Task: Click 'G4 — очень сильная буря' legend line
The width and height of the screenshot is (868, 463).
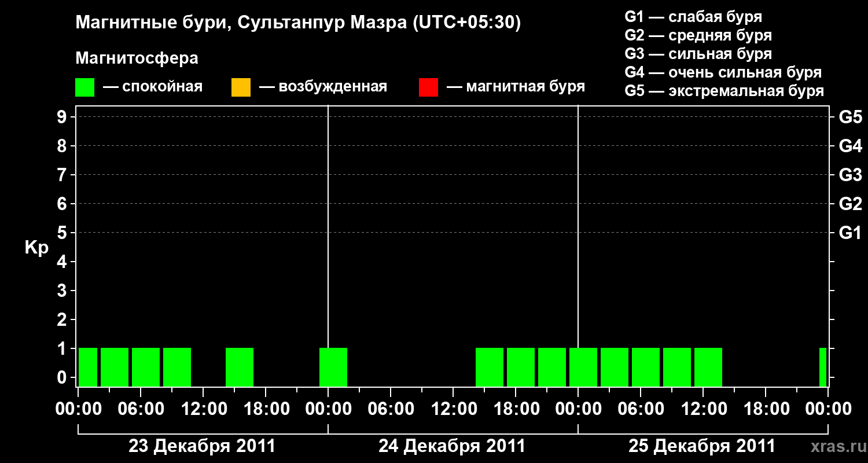Action: coord(723,72)
